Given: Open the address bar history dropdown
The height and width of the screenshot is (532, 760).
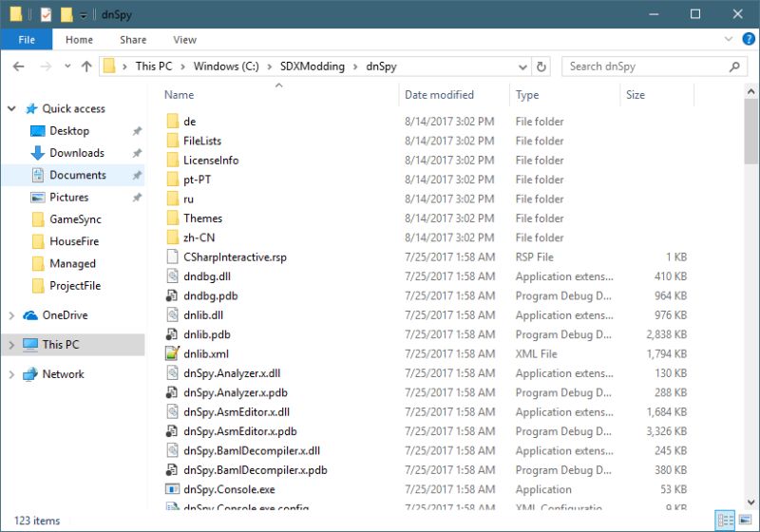Looking at the screenshot, I should pyautogui.click(x=522, y=66).
